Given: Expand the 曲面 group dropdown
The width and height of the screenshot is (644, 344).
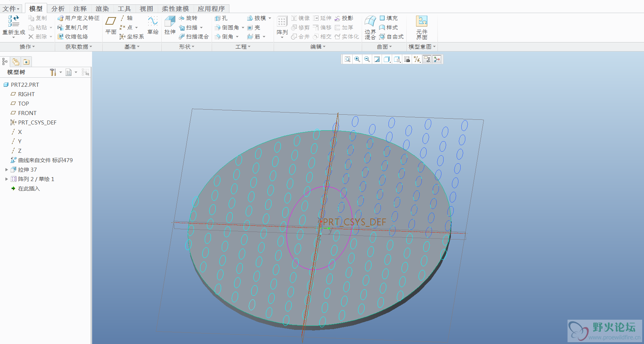Looking at the screenshot, I should click(384, 47).
